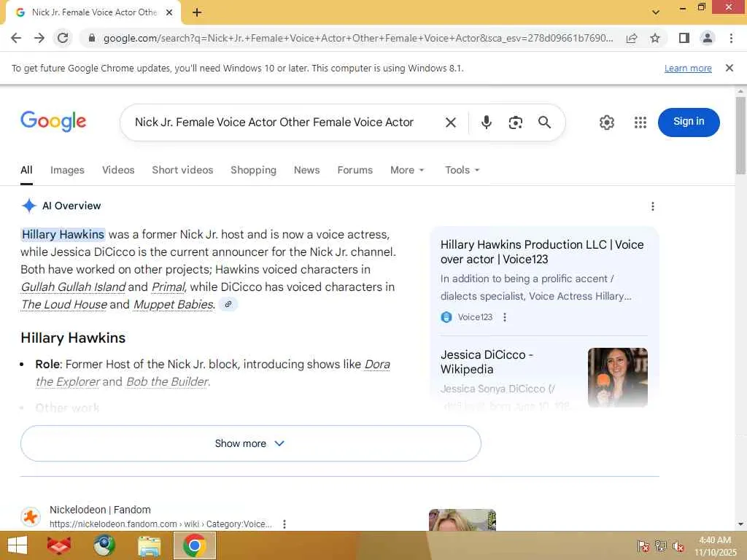
Task: Switch to Forums results tab
Action: [x=355, y=170]
